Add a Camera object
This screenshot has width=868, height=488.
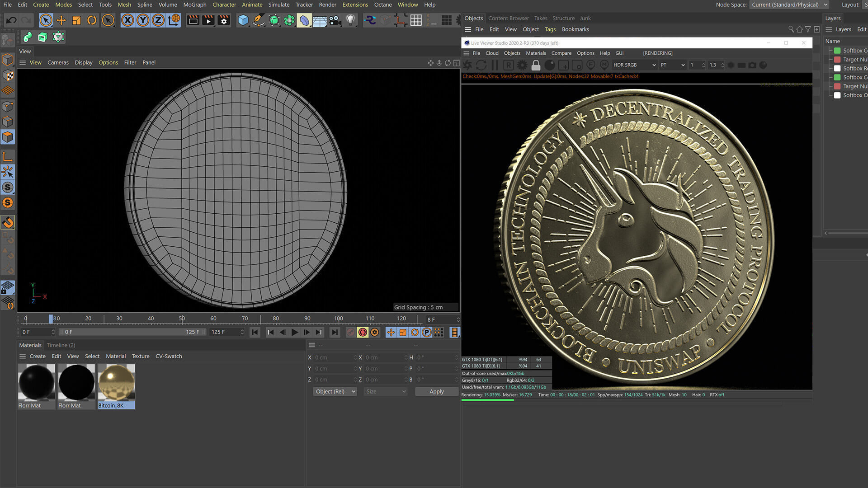pyautogui.click(x=335, y=20)
